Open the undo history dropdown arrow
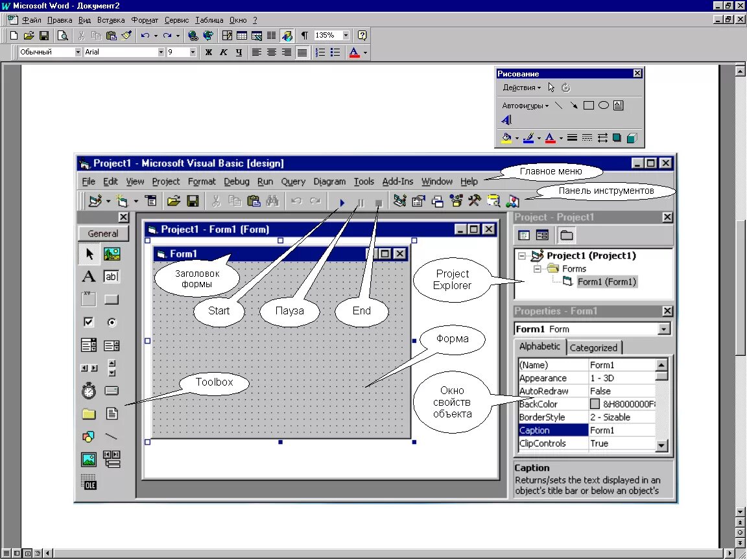The image size is (747, 560). click(156, 35)
